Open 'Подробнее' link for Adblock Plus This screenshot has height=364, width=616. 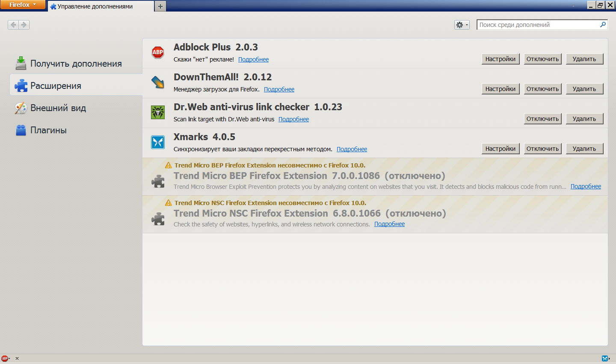click(253, 59)
